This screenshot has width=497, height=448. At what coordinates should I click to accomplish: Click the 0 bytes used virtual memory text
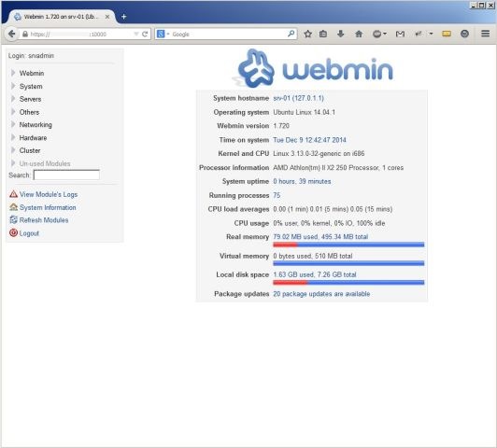coord(313,256)
